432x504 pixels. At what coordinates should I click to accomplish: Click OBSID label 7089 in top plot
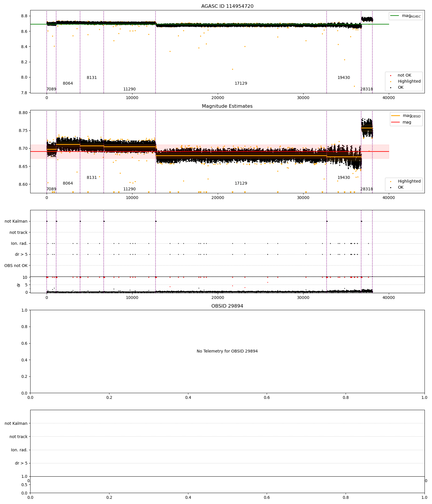tap(51, 89)
